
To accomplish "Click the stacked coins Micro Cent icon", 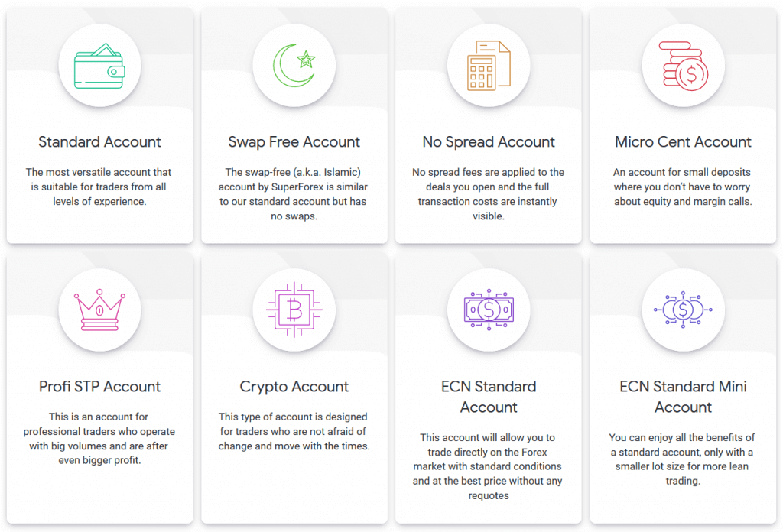I will coord(683,66).
